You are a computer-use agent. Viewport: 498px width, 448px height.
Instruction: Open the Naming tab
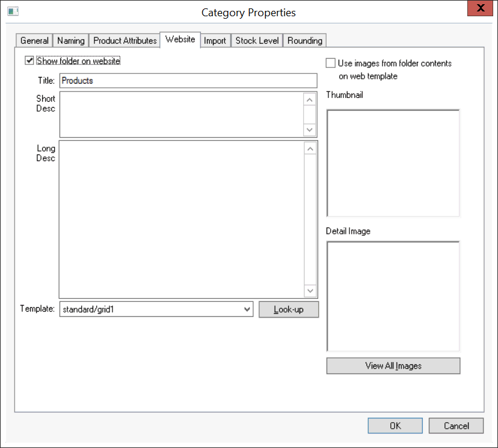pyautogui.click(x=71, y=41)
